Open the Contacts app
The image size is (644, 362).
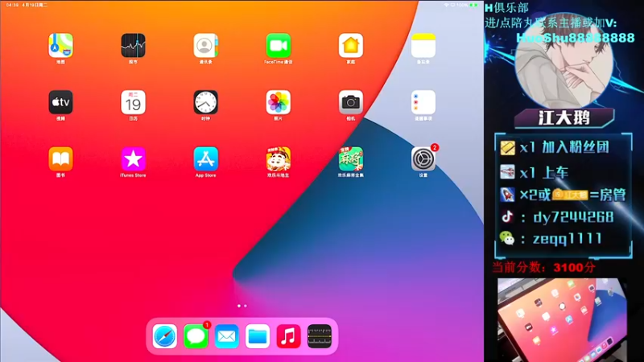pos(206,46)
